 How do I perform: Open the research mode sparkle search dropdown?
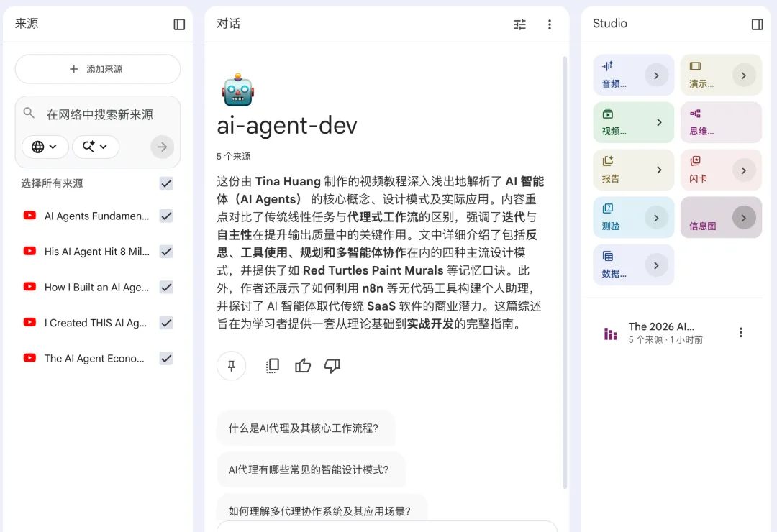point(96,147)
